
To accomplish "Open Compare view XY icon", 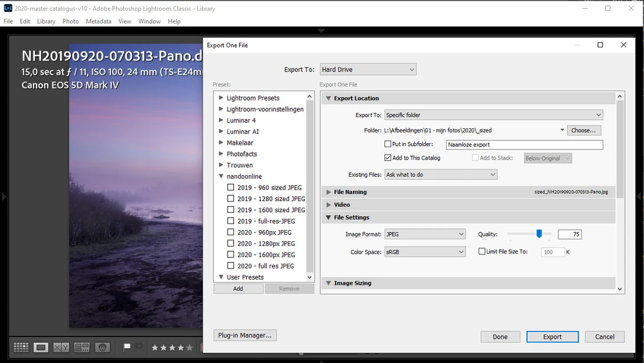I will (61, 348).
